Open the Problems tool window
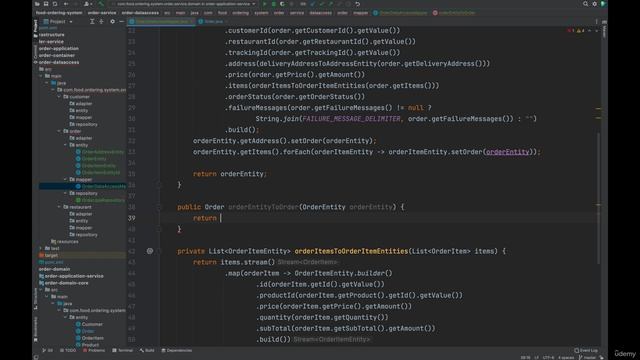This screenshot has height=360, width=640. pos(94,351)
